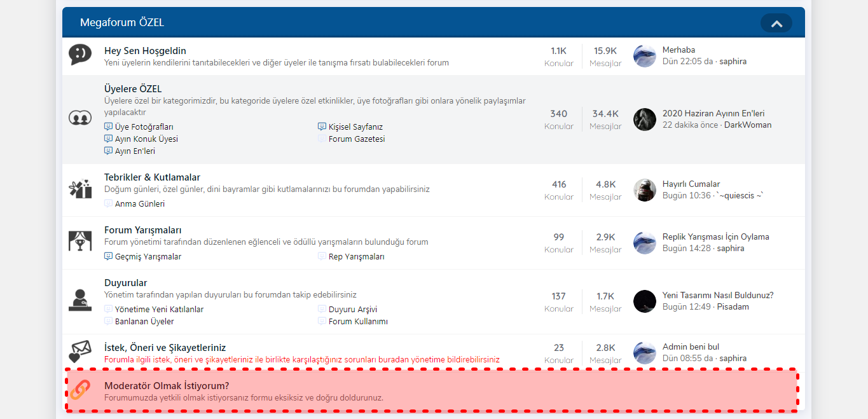Go to Kişisel Sayfanız subforum
This screenshot has width=868, height=419.
355,127
